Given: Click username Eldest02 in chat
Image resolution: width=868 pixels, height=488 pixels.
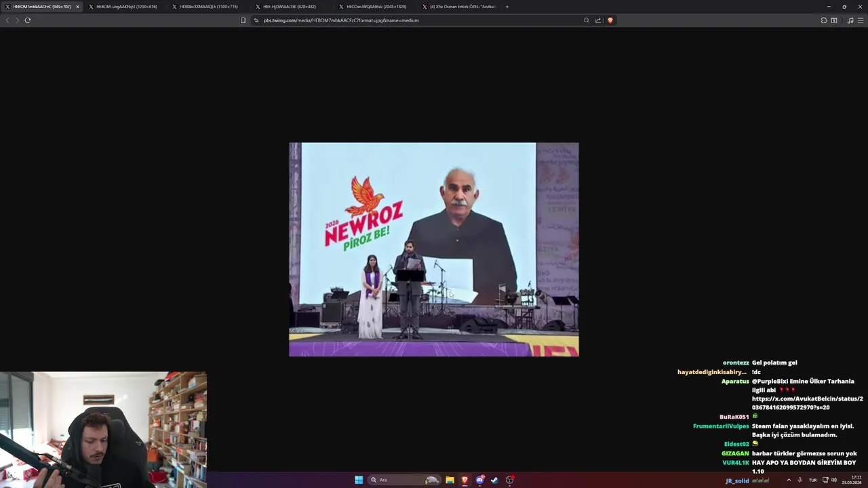Looking at the screenshot, I should 736,444.
